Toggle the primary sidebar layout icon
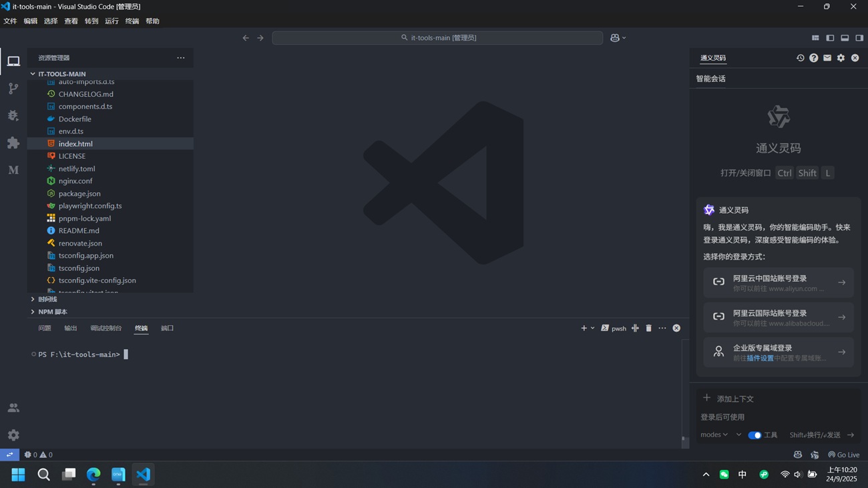Image resolution: width=868 pixels, height=488 pixels. point(830,38)
